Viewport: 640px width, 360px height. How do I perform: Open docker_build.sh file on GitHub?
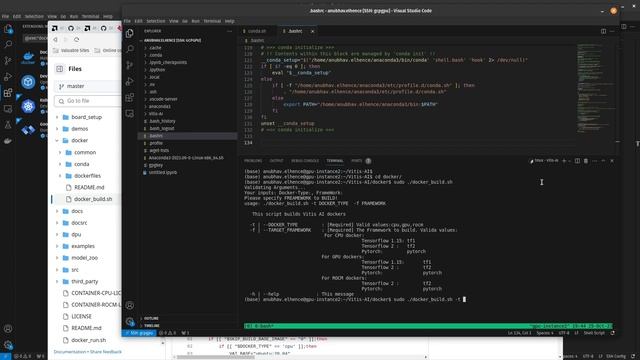pos(93,199)
